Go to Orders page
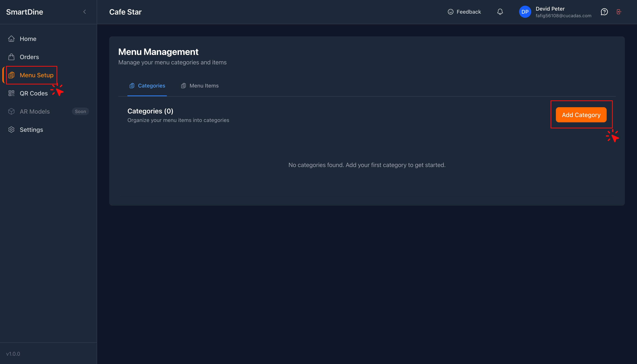Screen dimensions: 637x364 (x=29, y=57)
